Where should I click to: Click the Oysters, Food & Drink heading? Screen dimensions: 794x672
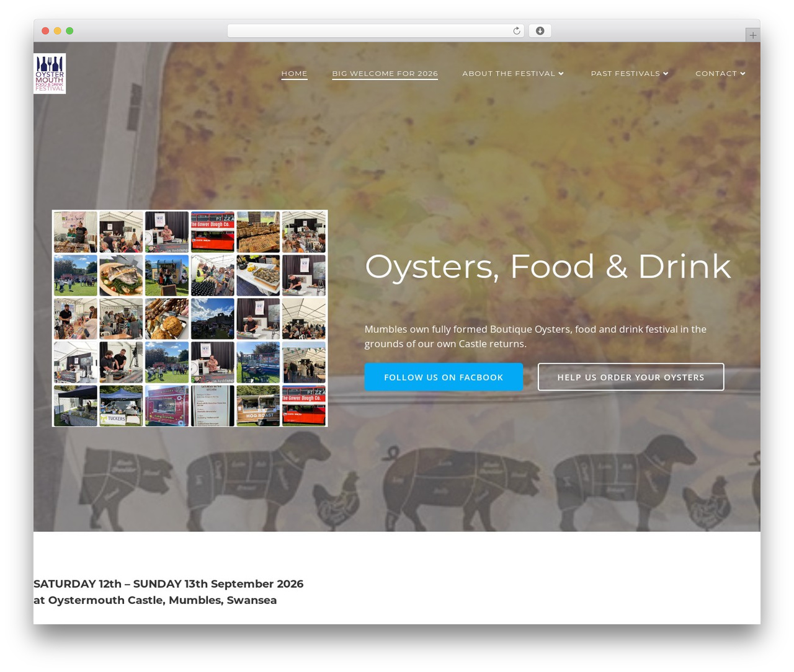(548, 267)
